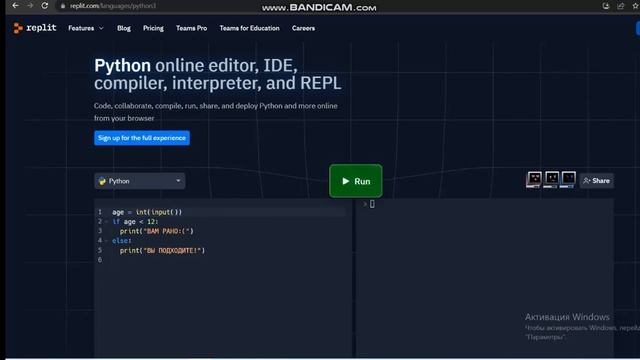The width and height of the screenshot is (640, 360).
Task: Click the print "ВЫ ПОДХОДИТЕ!" line
Action: [x=162, y=250]
